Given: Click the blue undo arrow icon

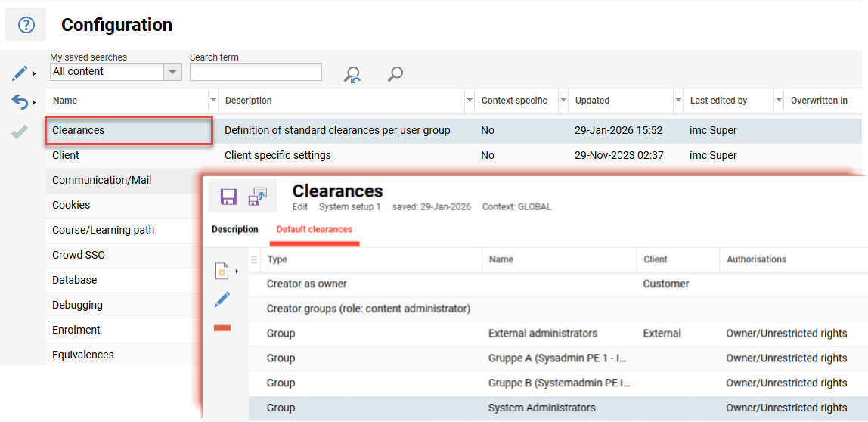Looking at the screenshot, I should (20, 101).
